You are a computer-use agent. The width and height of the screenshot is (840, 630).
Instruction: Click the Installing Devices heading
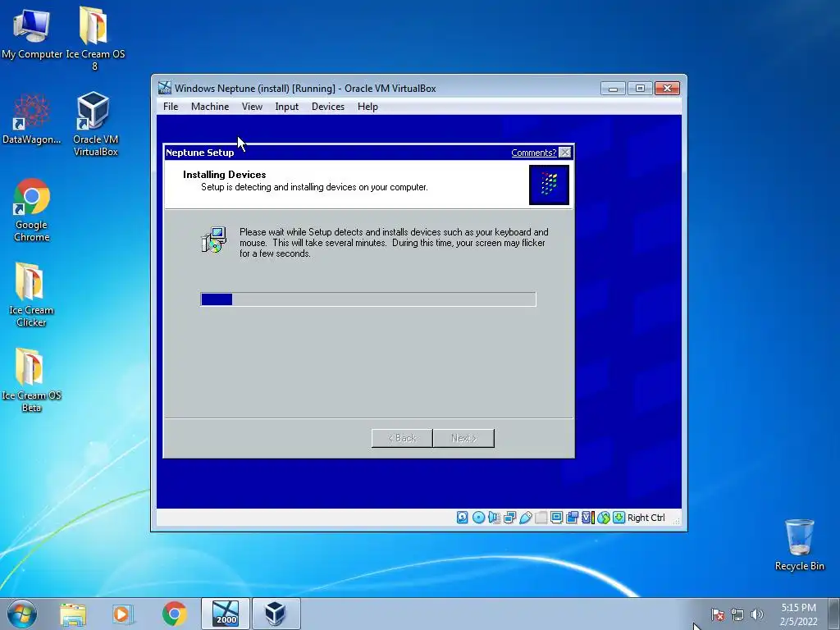(225, 175)
